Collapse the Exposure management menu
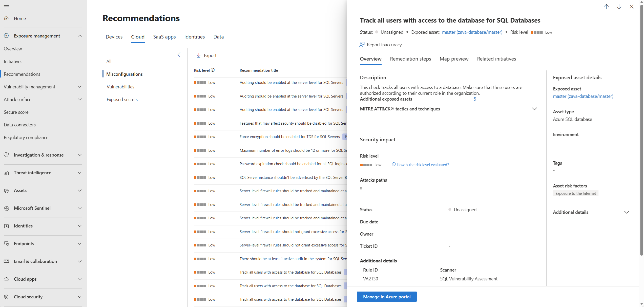644x307 pixels. pyautogui.click(x=79, y=36)
